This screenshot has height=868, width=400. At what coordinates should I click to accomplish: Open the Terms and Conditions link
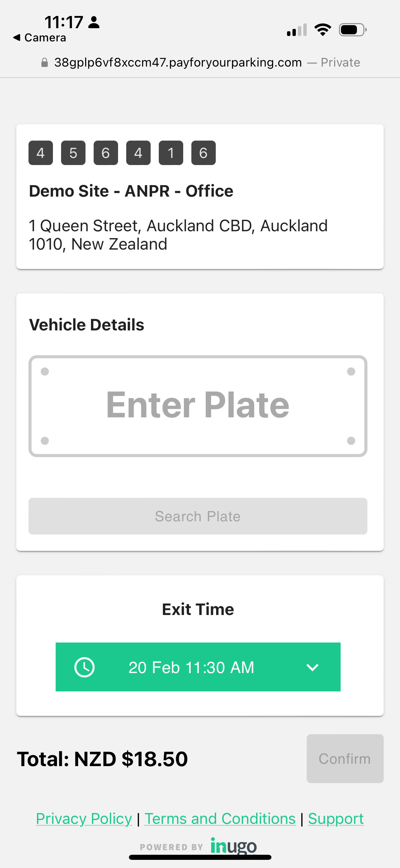220,819
